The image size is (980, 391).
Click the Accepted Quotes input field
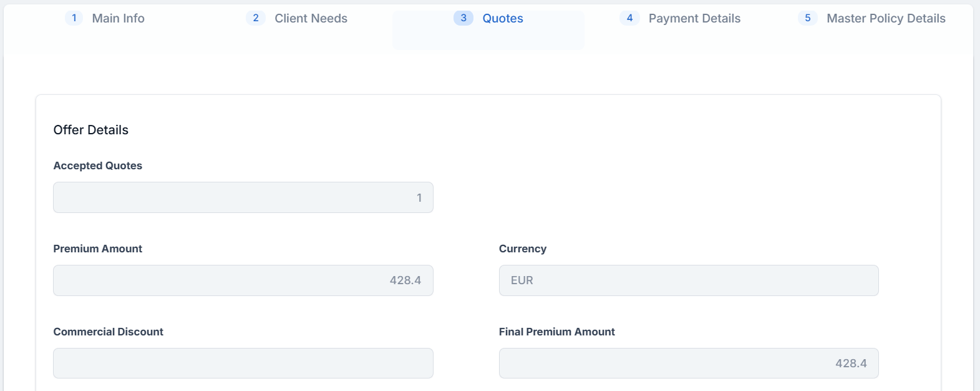[243, 197]
